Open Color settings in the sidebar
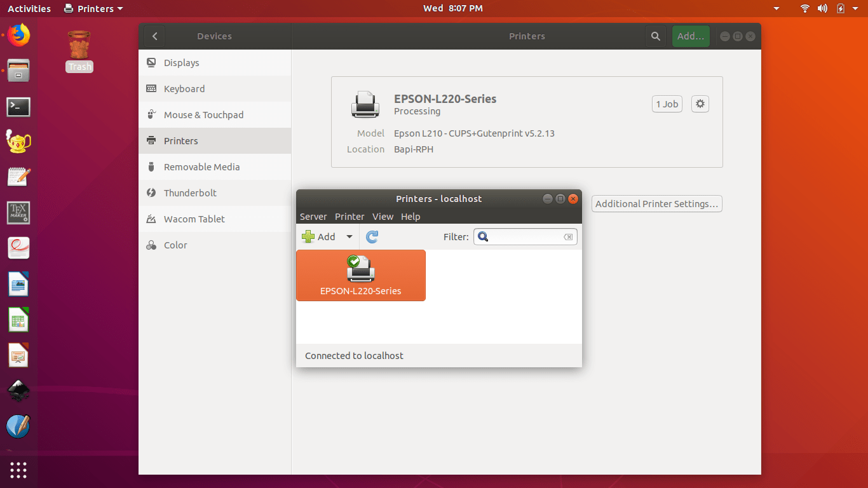This screenshot has width=868, height=488. point(215,245)
